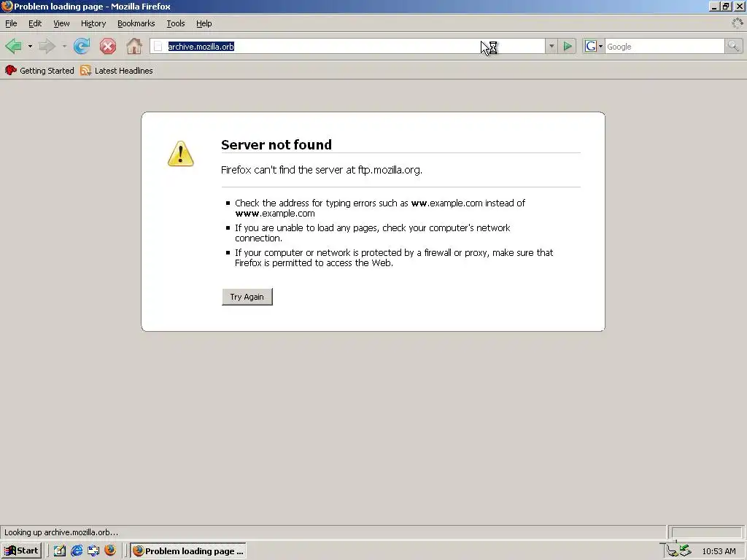Click the green Go arrow button

568,46
